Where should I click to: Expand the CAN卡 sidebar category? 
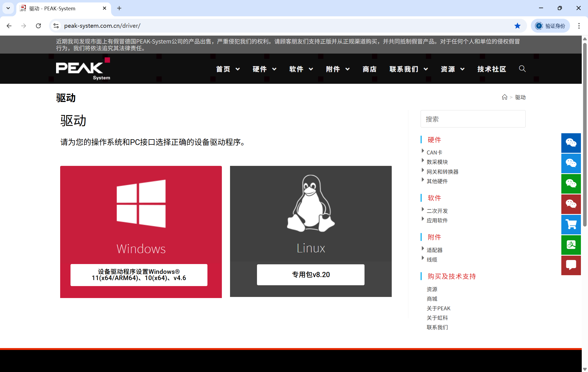(x=434, y=153)
